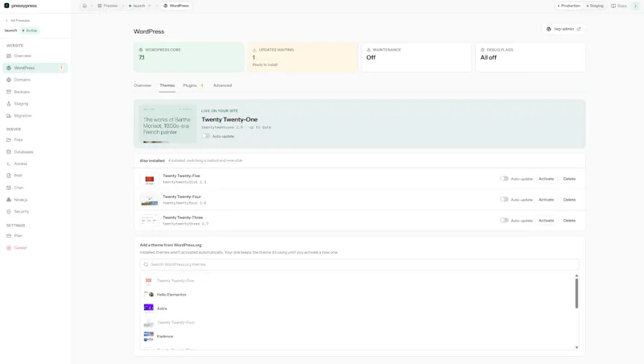The width and height of the screenshot is (644, 364).
Task: Open Security shield icon in sidebar
Action: coord(9,212)
